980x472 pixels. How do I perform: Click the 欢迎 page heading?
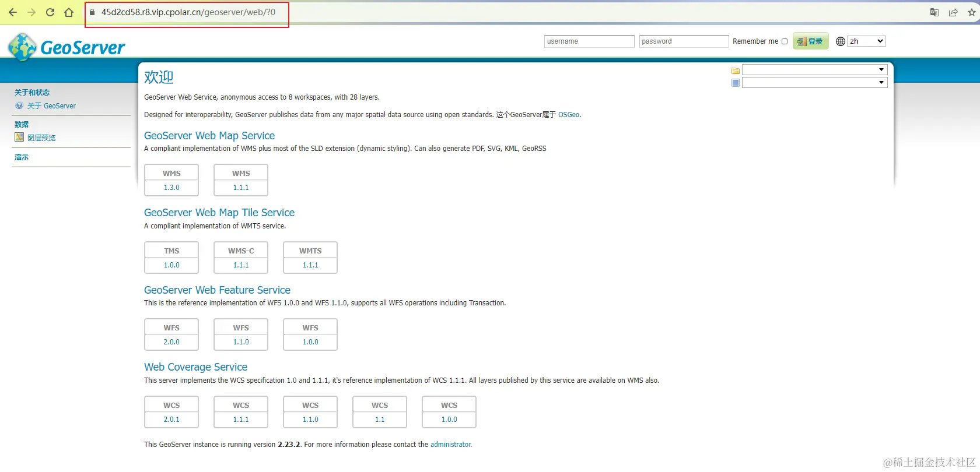coord(159,77)
